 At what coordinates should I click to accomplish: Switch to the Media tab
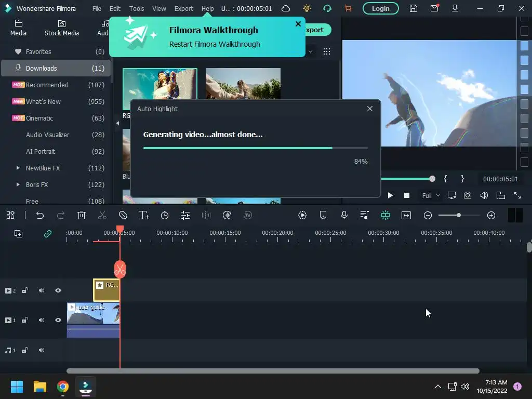click(x=18, y=28)
